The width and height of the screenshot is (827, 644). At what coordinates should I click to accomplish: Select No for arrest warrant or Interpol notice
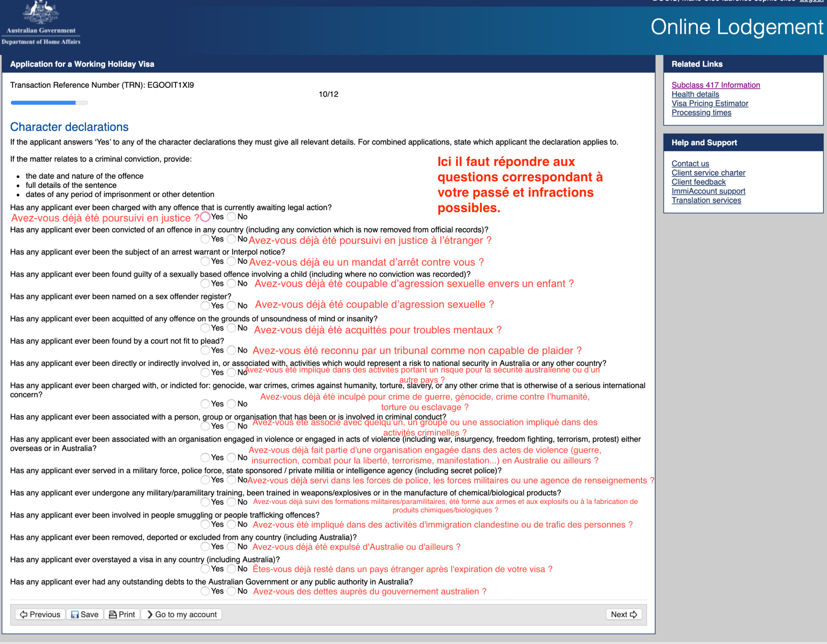pyautogui.click(x=231, y=261)
